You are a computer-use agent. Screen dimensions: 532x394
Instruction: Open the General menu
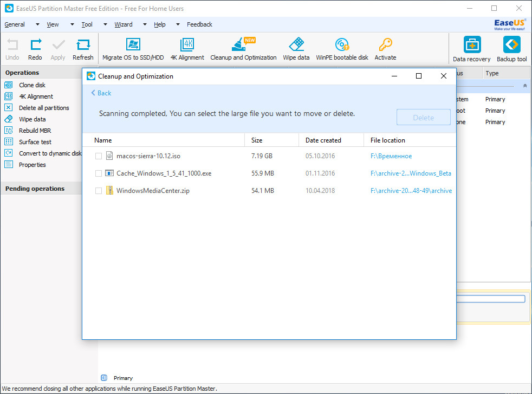point(15,24)
